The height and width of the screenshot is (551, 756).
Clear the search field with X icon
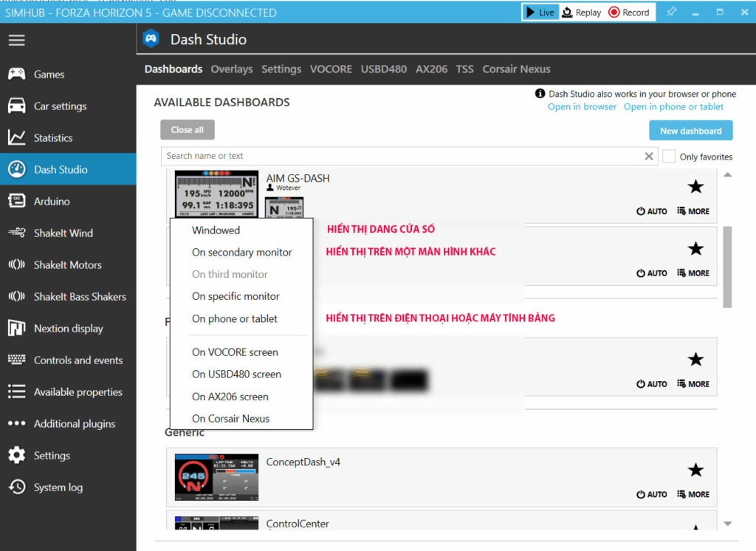(x=649, y=157)
